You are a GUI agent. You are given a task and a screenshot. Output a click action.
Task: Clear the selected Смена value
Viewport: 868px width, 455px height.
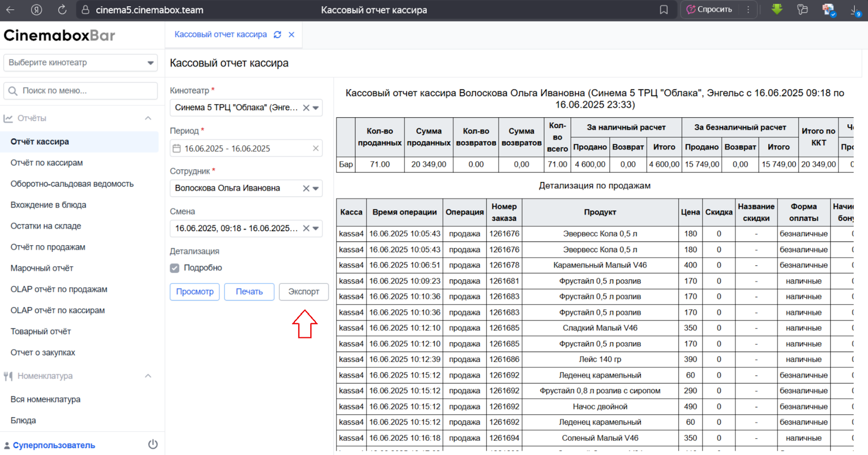click(x=306, y=228)
